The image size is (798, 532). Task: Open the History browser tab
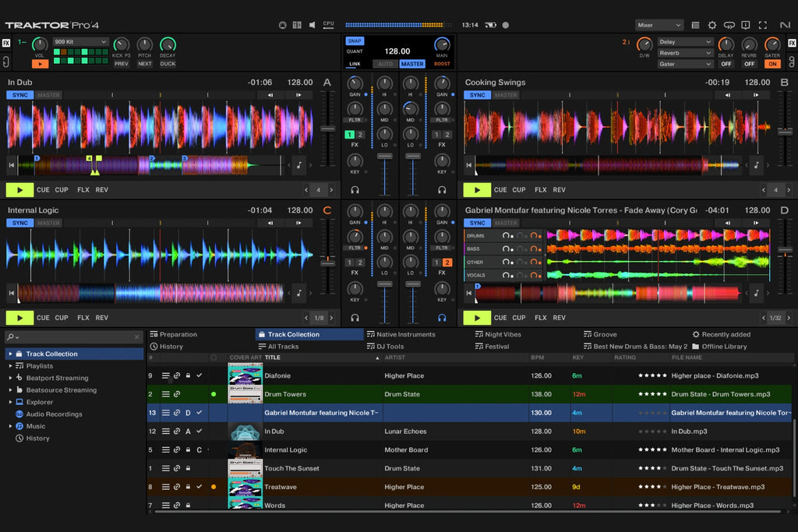(x=171, y=346)
